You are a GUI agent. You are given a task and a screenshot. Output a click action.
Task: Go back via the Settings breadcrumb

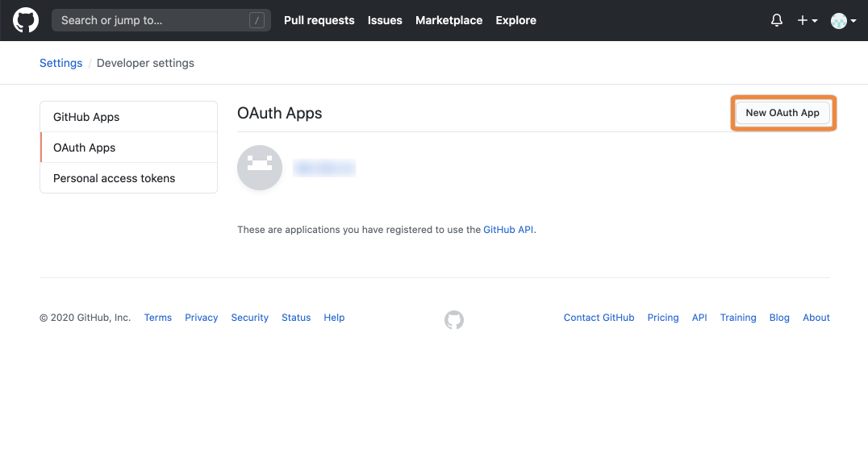coord(61,62)
